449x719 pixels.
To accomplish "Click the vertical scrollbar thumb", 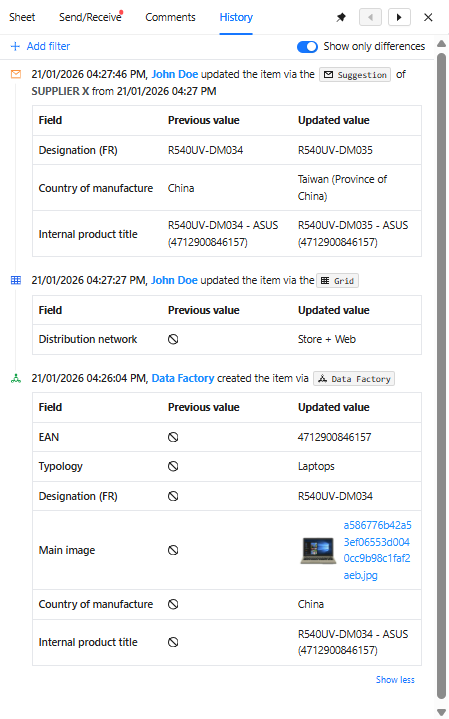I will [x=441, y=376].
